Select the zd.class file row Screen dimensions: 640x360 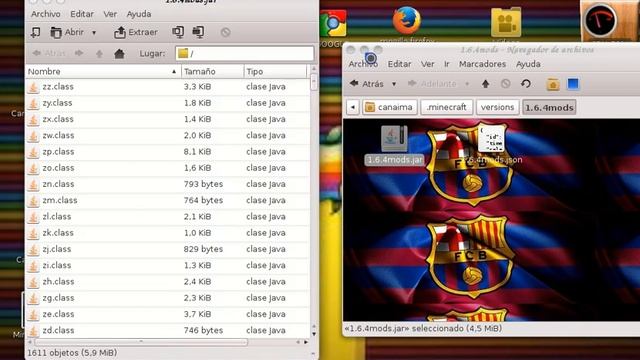click(167, 330)
